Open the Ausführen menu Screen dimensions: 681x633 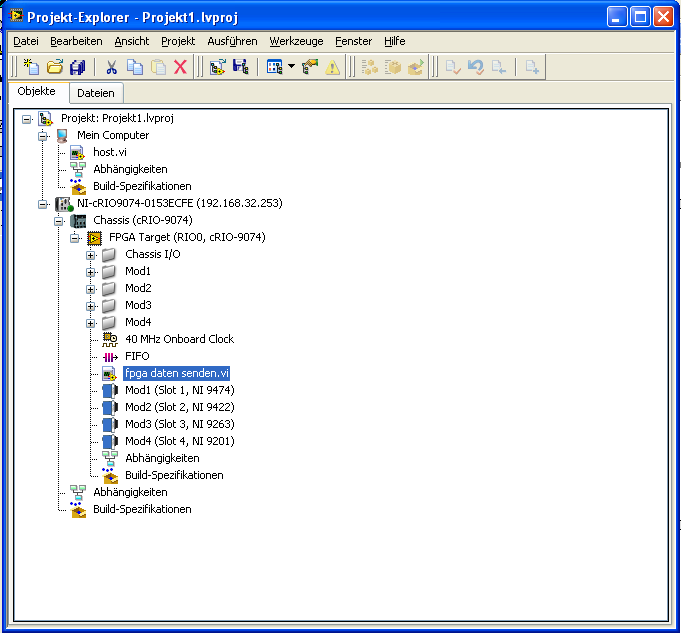(x=232, y=41)
